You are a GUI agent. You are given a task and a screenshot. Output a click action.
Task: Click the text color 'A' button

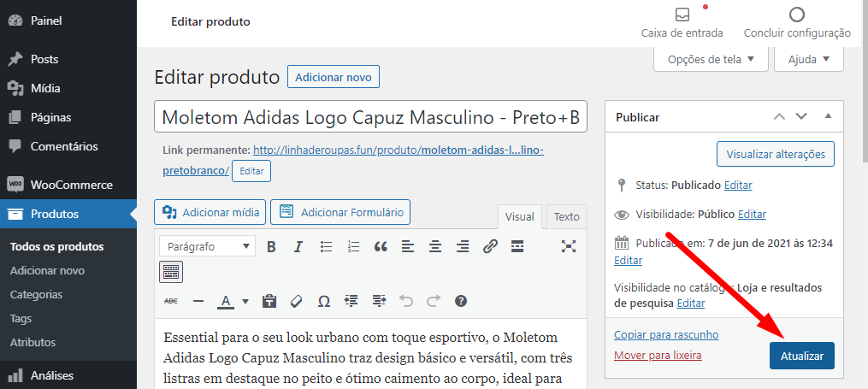pyautogui.click(x=225, y=301)
